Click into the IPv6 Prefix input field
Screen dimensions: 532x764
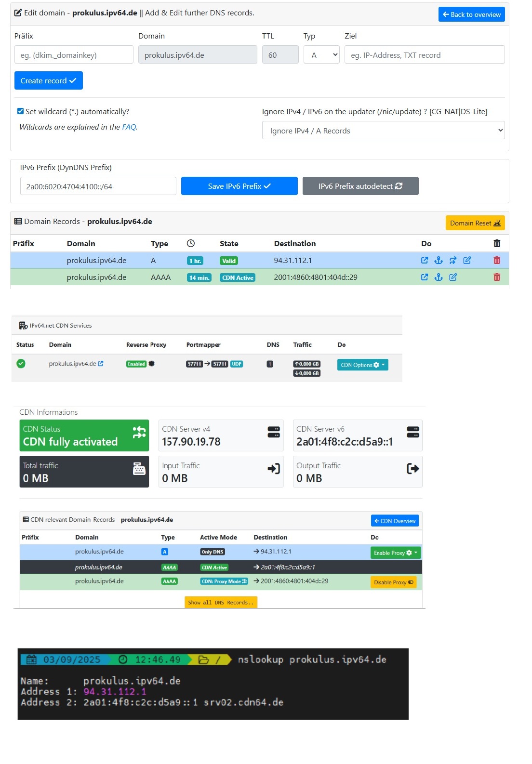click(98, 186)
